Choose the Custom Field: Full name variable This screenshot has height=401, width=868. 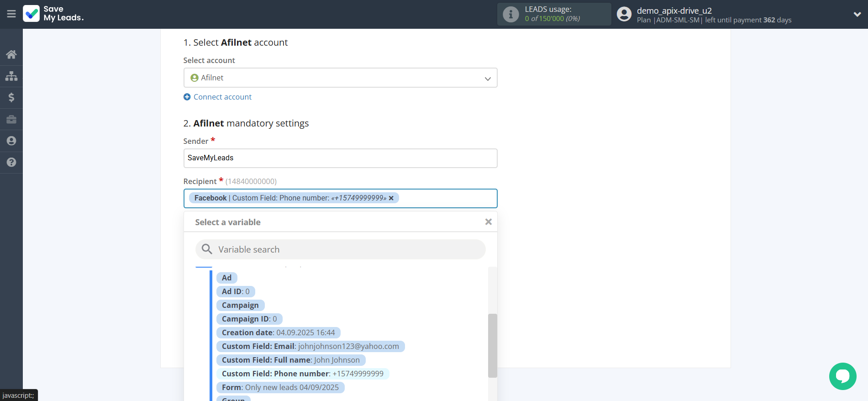click(290, 360)
